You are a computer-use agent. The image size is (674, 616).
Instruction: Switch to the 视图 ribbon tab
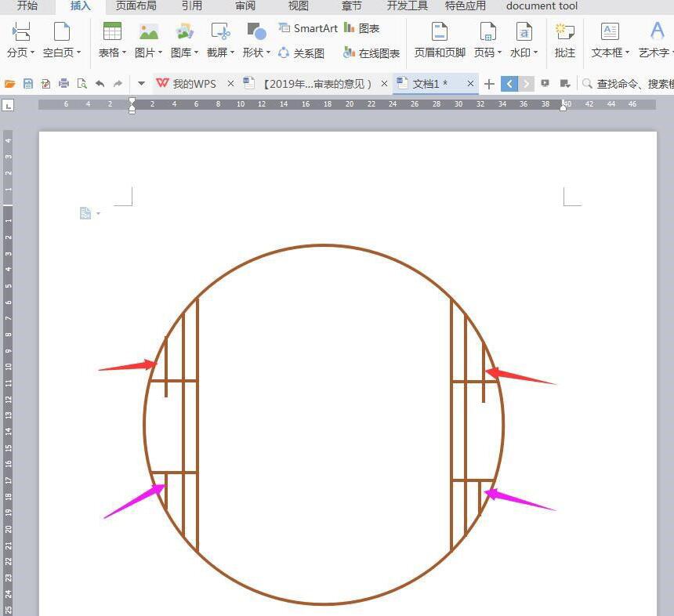(x=298, y=5)
